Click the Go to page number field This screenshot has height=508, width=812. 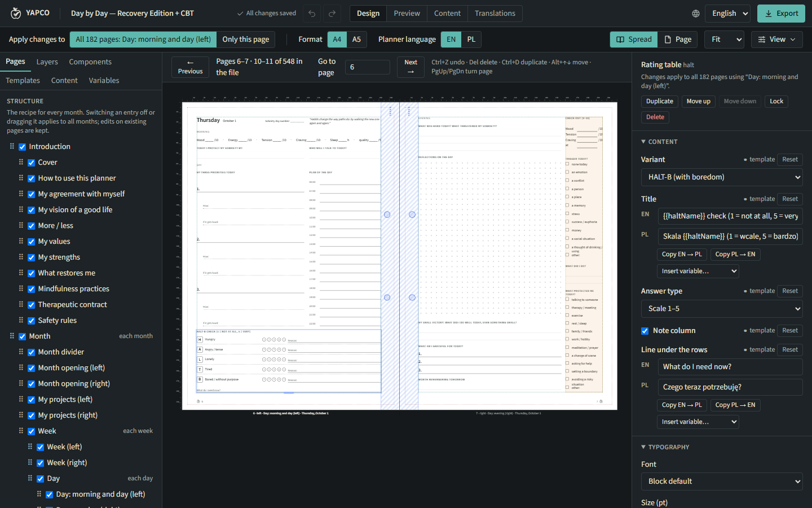pyautogui.click(x=367, y=67)
